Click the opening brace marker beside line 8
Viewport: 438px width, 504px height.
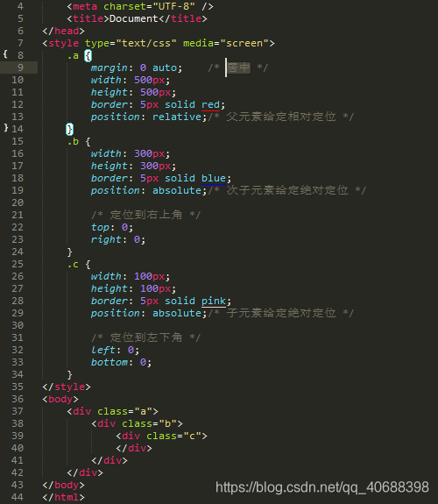click(x=5, y=54)
